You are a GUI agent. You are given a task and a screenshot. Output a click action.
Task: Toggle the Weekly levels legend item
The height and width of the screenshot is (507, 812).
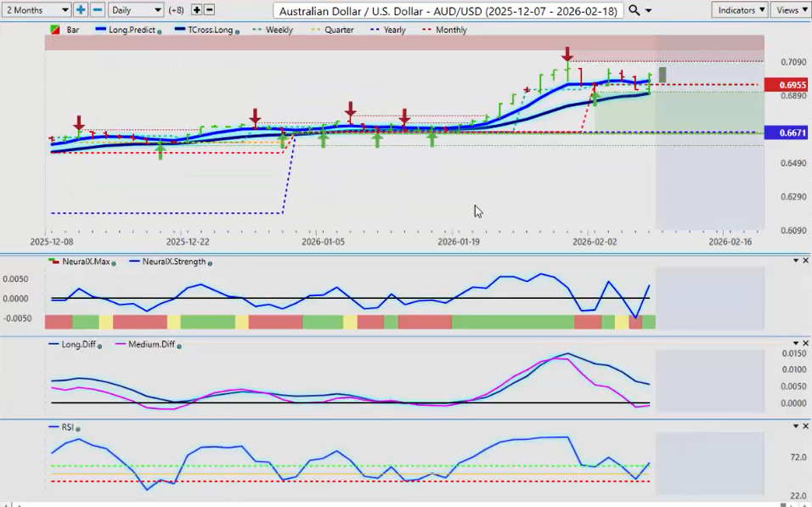coord(273,30)
